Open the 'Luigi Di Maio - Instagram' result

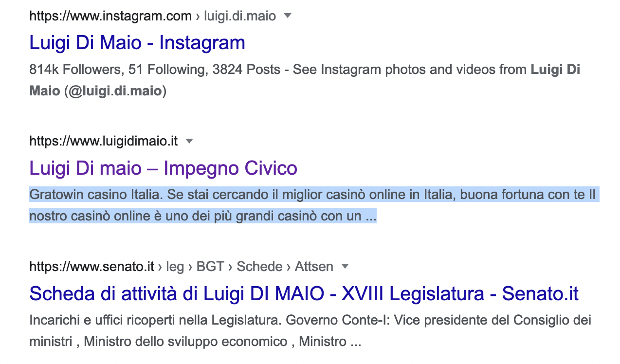(137, 43)
